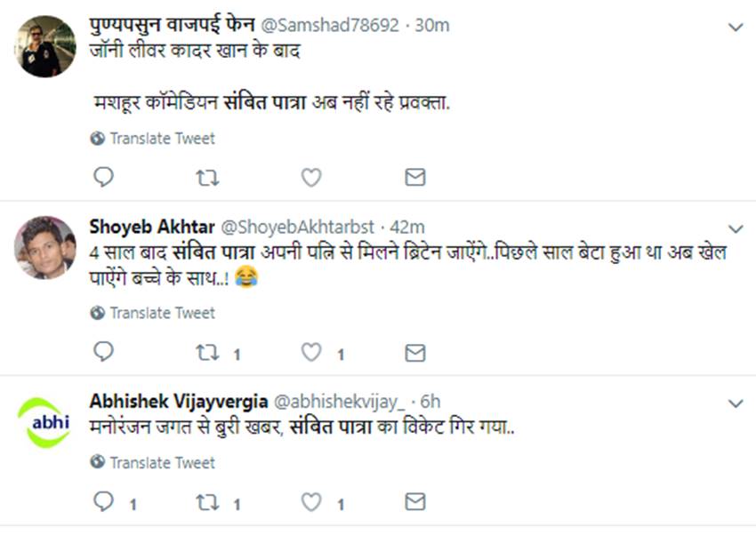View Shoyeb Akhtar's profile picture
Image resolution: width=756 pixels, height=535 pixels.
pyautogui.click(x=45, y=248)
